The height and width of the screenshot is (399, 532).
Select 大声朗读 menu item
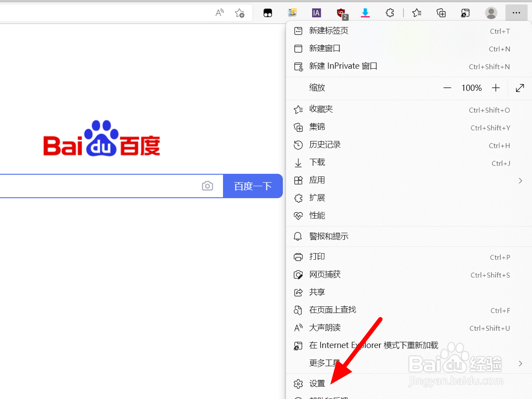click(x=409, y=328)
